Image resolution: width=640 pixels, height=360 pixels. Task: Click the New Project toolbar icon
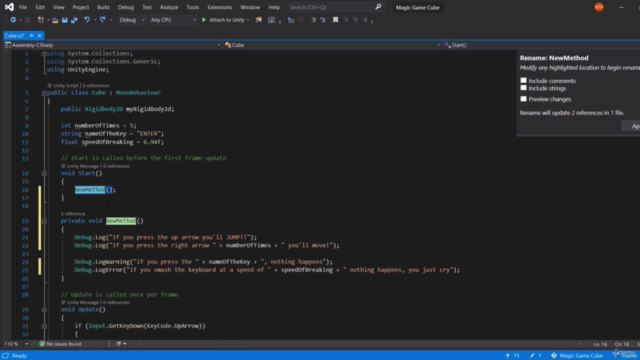click(x=40, y=20)
